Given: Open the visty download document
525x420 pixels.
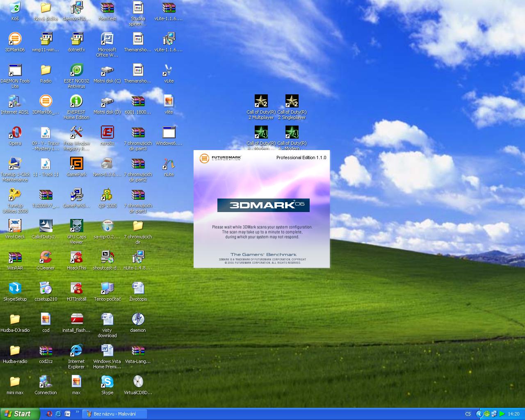Looking at the screenshot, I should coord(107,320).
